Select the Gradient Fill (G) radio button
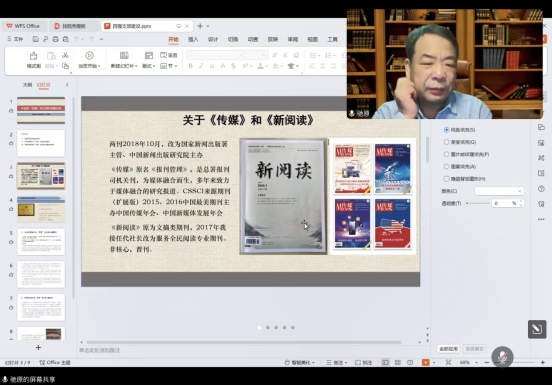Viewport: 552px width, 386px height. point(446,142)
